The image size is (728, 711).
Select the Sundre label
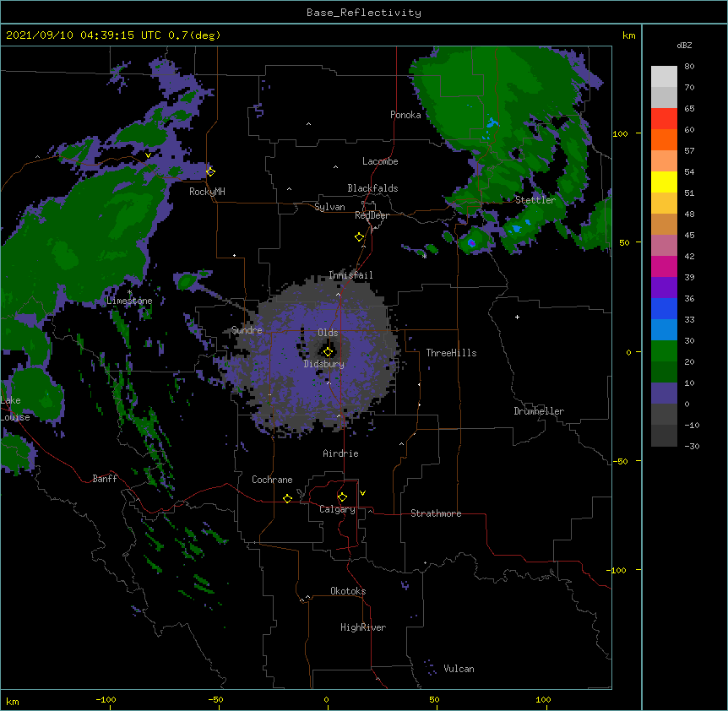[x=247, y=330]
